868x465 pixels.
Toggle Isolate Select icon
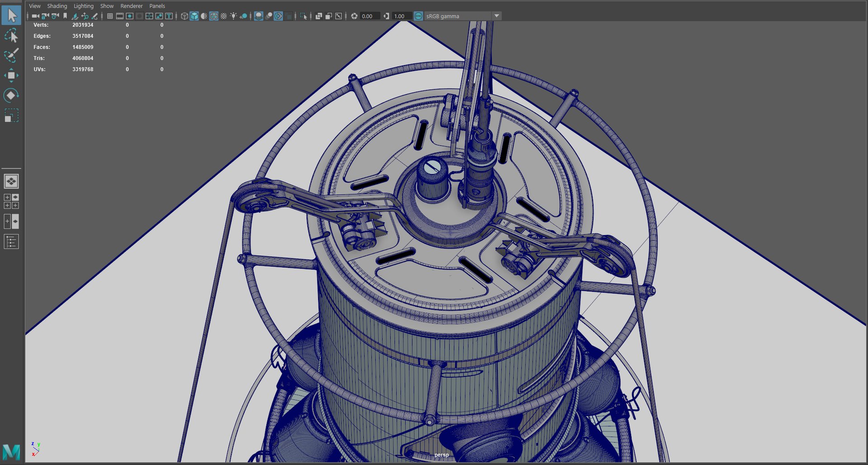(x=304, y=16)
